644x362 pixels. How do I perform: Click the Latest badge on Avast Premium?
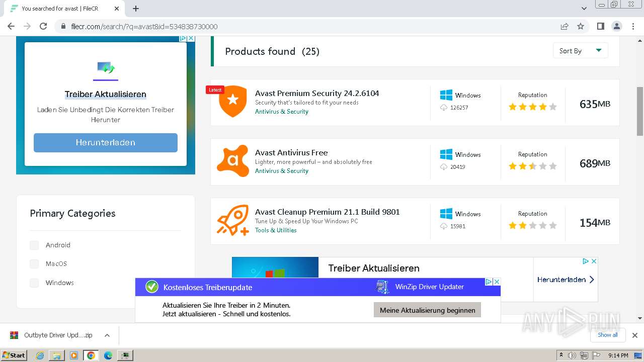click(215, 90)
